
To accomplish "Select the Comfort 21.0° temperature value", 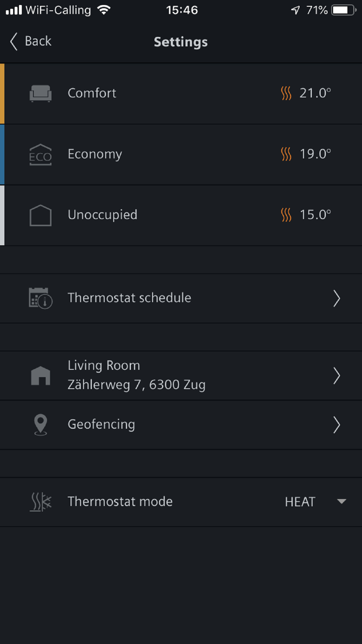I will click(315, 93).
